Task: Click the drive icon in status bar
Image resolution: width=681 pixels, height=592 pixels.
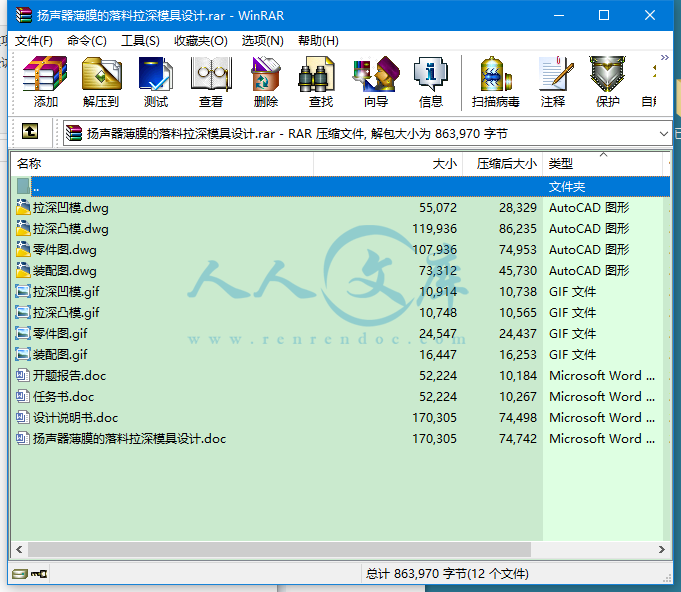Action: coord(20,574)
